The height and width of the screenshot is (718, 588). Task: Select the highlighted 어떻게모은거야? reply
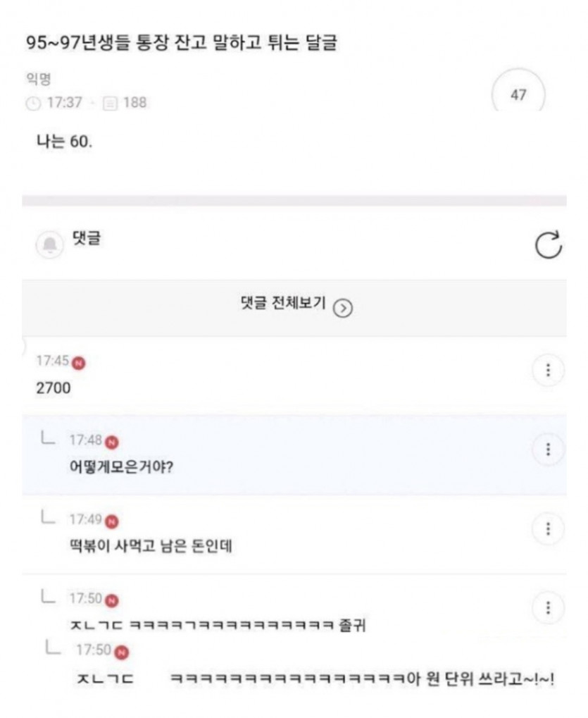[294, 454]
